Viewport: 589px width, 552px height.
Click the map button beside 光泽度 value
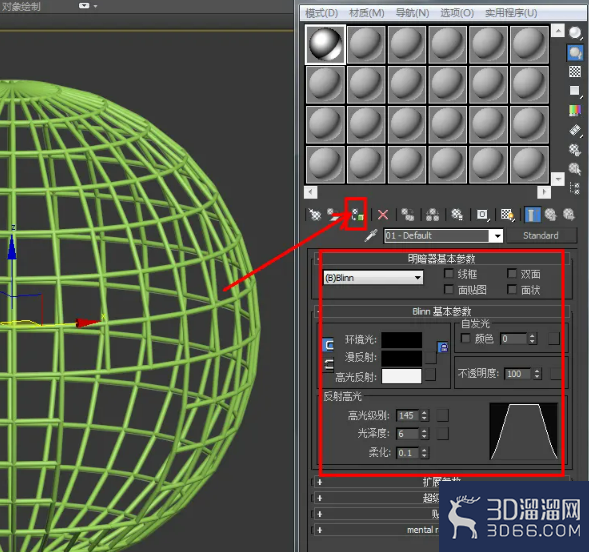point(443,433)
